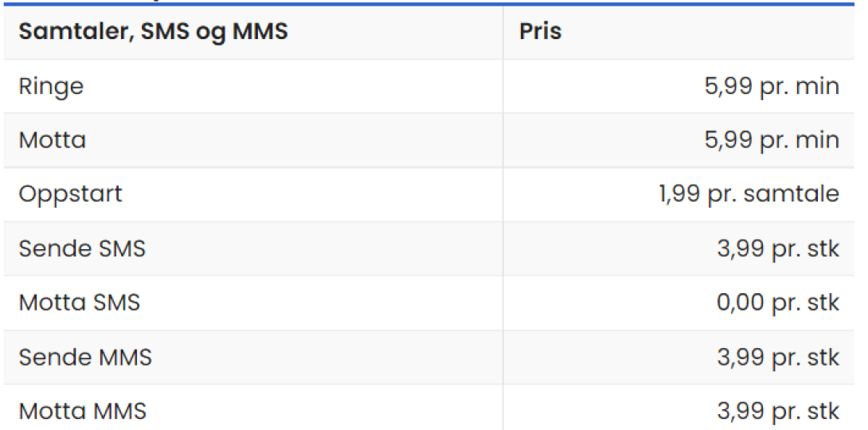Click the Ringe price '5,99 pr. min'
868x430 pixels.
[772, 86]
